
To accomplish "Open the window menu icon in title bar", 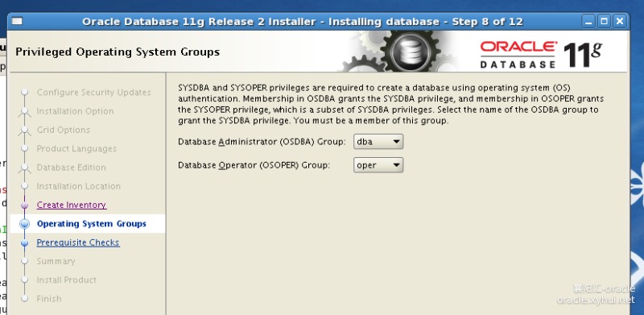I will [x=17, y=22].
